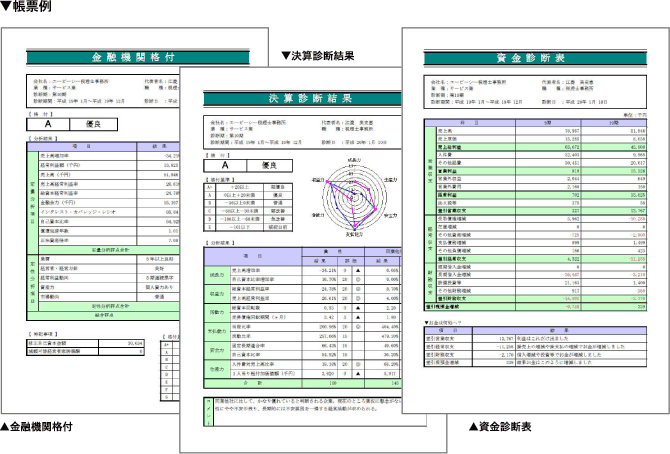Screen dimensions: 670x454
Task: Select grade A box in 決算診断結果 sheet
Action: [x=225, y=165]
